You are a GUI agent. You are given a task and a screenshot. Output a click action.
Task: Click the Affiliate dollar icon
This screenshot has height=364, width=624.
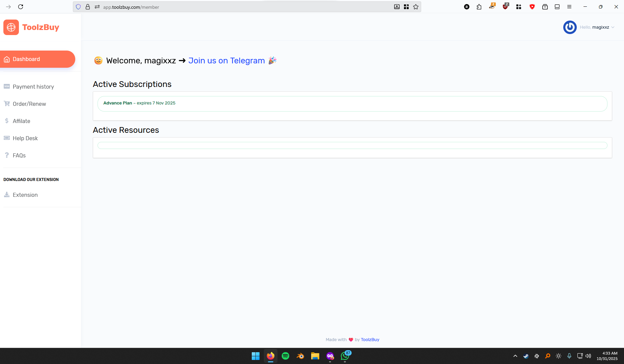(x=7, y=121)
